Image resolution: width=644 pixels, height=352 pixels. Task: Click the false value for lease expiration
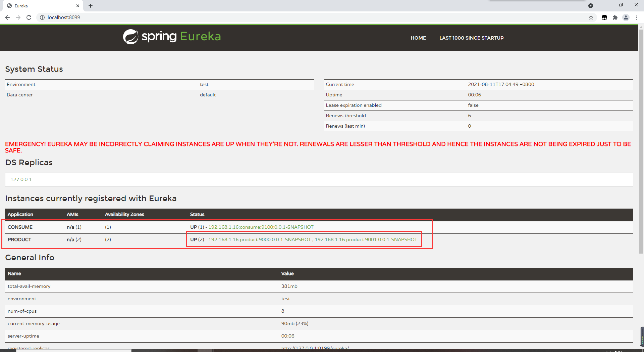pyautogui.click(x=473, y=105)
